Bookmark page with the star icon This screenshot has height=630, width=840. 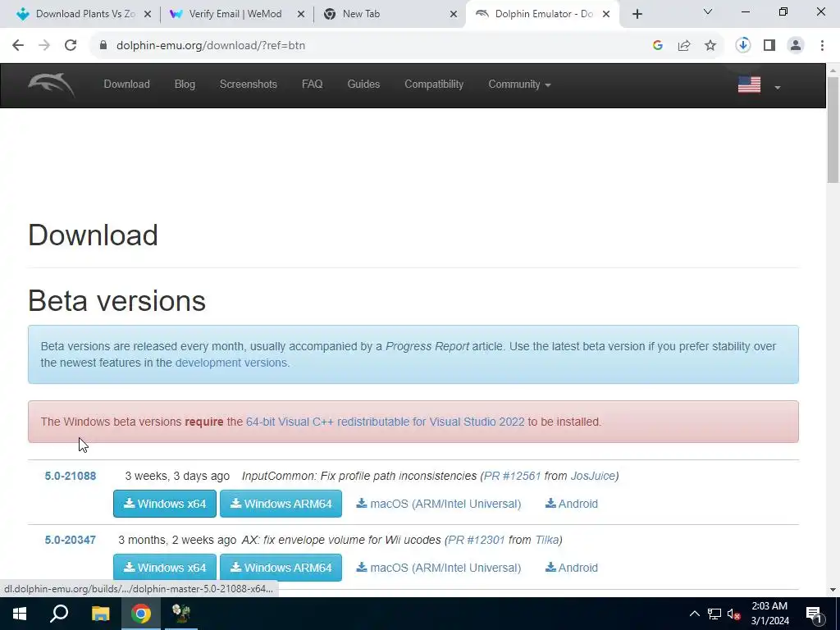coord(710,46)
